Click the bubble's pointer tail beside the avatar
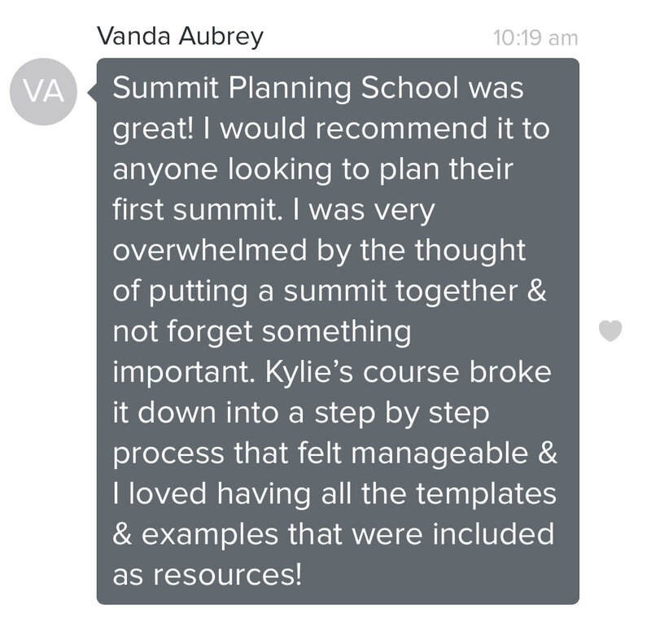 coord(92,92)
